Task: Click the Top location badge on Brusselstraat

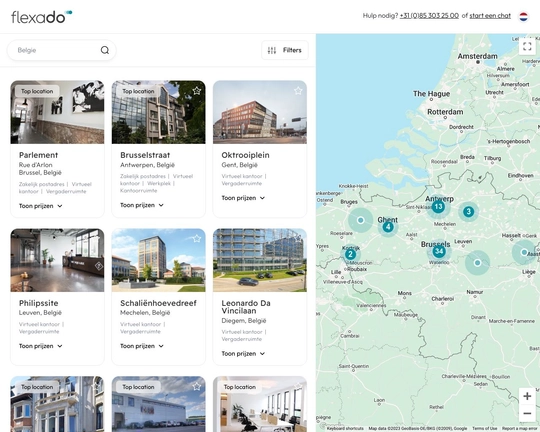Action: (138, 91)
